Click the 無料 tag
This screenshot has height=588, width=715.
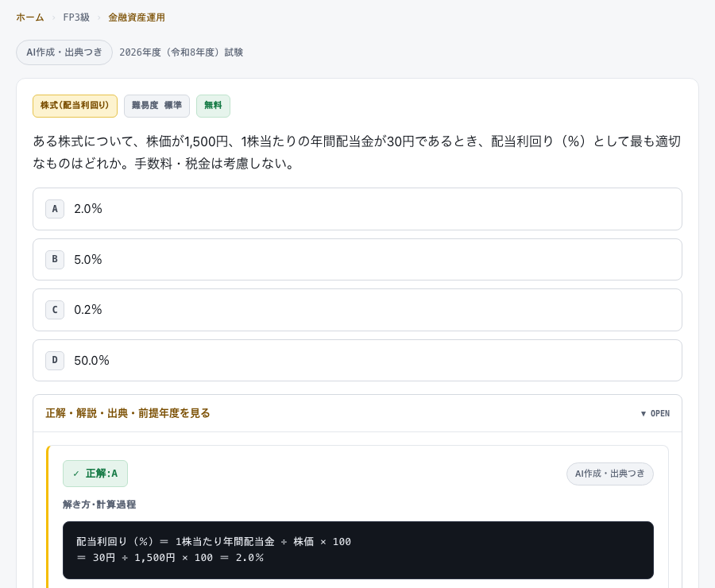(213, 106)
